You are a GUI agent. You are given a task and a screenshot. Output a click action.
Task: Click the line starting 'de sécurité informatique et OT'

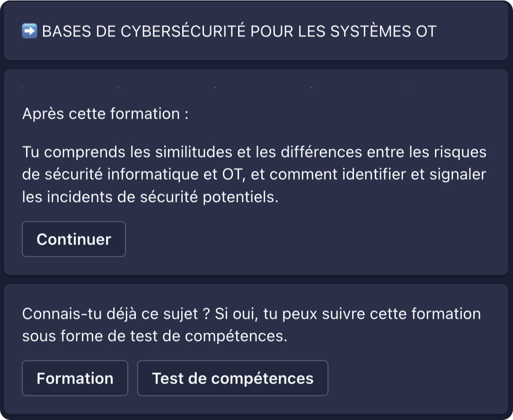coord(254,175)
